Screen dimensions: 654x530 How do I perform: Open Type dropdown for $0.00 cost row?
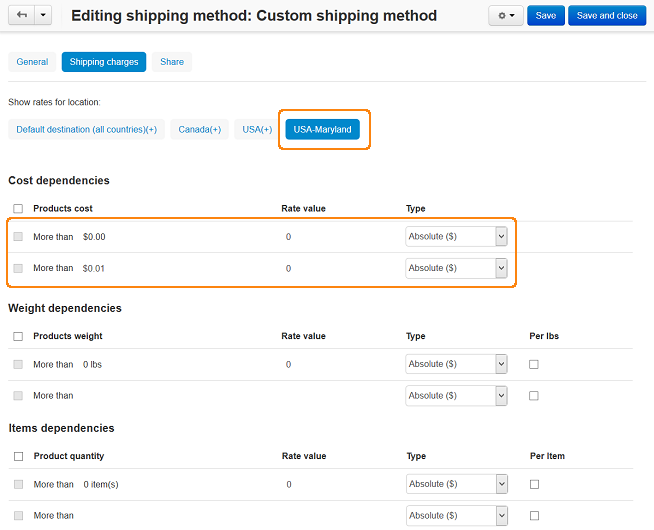(456, 236)
